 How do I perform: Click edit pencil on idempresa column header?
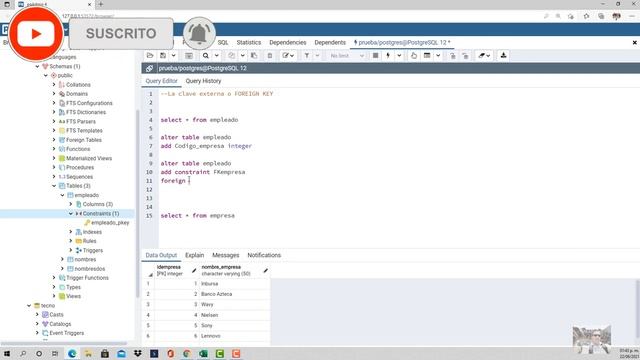point(194,270)
